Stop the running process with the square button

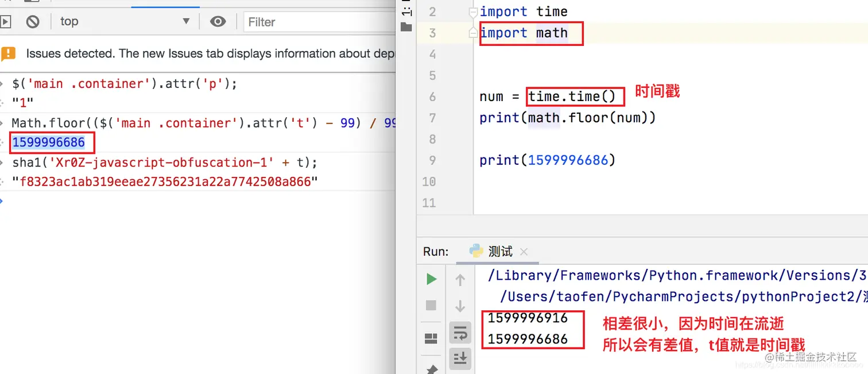click(x=431, y=305)
